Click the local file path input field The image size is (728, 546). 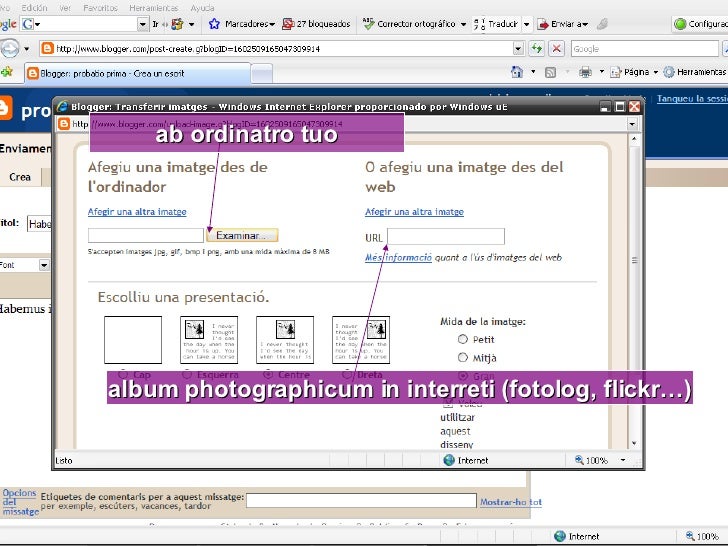pyautogui.click(x=146, y=235)
